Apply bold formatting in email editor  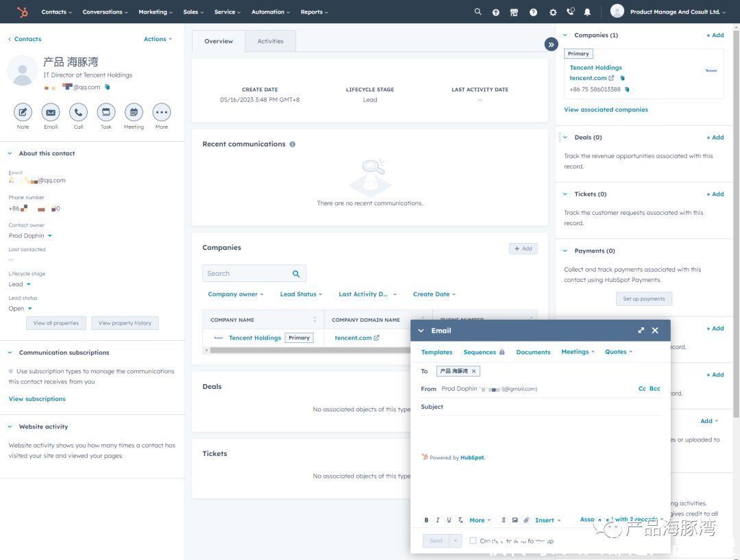click(426, 520)
